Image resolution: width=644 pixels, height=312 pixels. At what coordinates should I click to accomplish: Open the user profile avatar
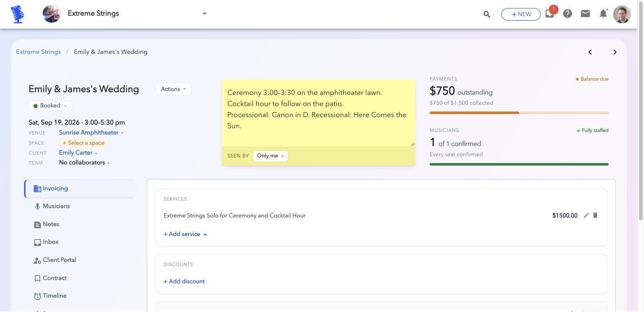point(622,14)
